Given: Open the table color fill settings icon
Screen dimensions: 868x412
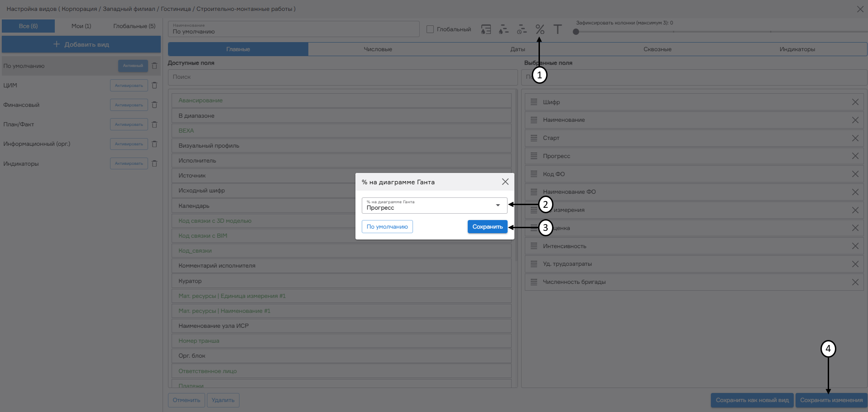Looking at the screenshot, I should click(486, 29).
